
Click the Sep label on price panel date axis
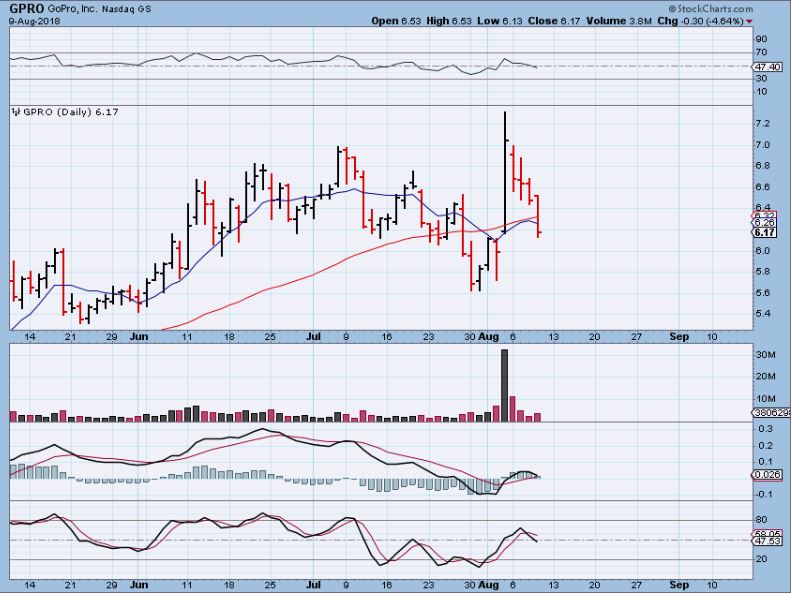point(679,337)
